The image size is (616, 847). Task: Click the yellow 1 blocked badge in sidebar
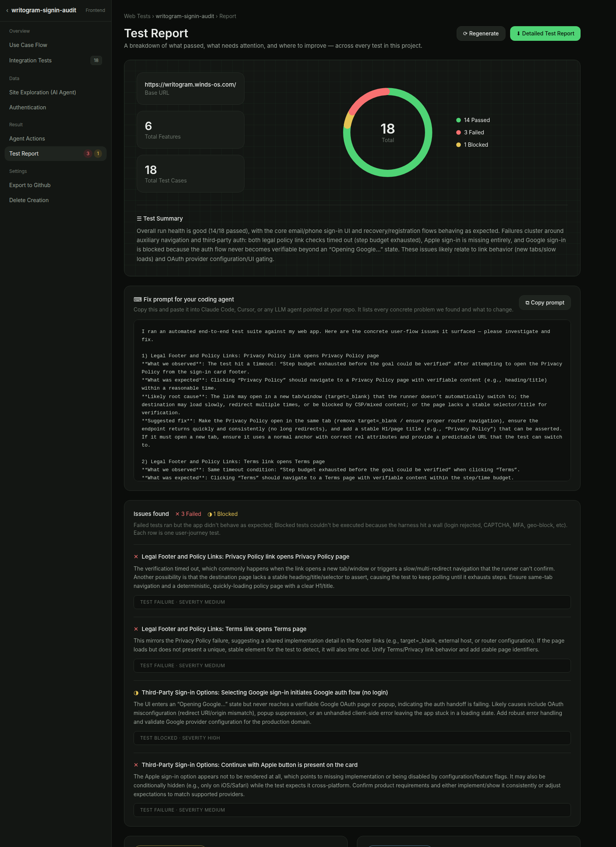(98, 154)
